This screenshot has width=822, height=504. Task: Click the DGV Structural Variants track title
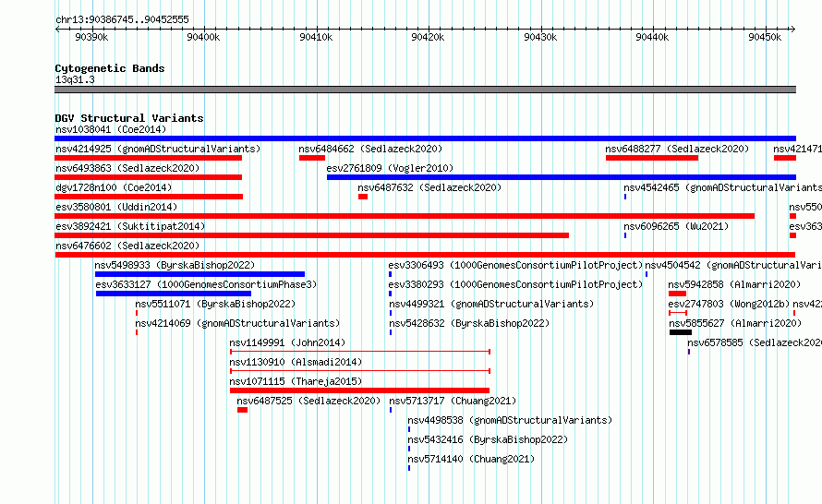click(x=129, y=118)
